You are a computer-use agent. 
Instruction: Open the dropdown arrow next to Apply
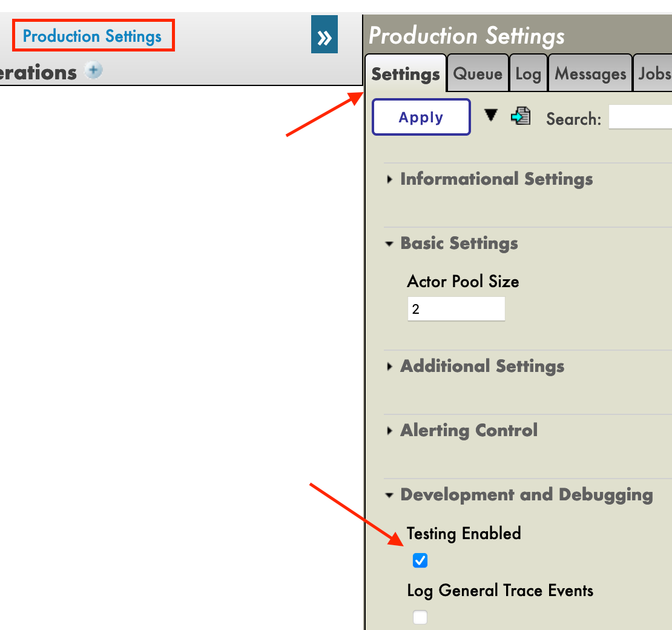coord(491,116)
